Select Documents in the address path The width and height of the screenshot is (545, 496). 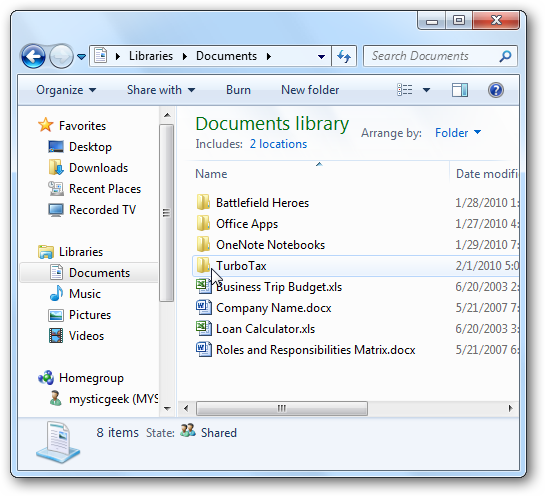226,56
